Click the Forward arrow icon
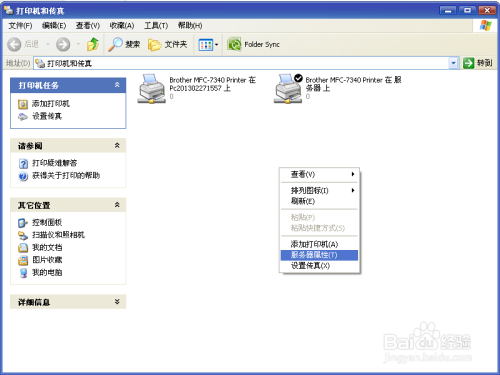The width and height of the screenshot is (500, 375). [63, 44]
